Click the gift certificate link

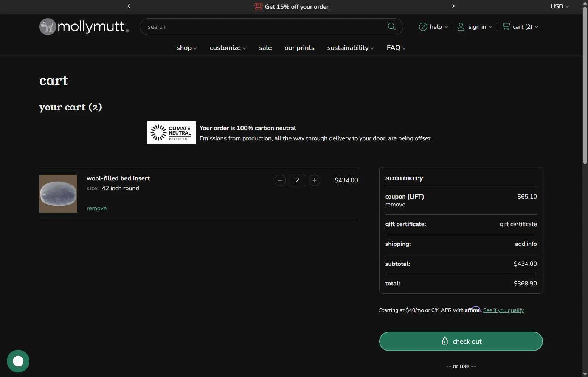pos(518,224)
